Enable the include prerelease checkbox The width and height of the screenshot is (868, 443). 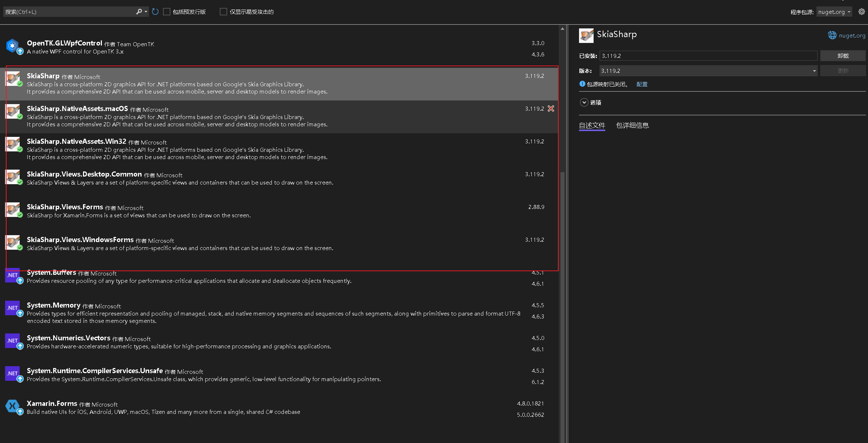coord(167,12)
